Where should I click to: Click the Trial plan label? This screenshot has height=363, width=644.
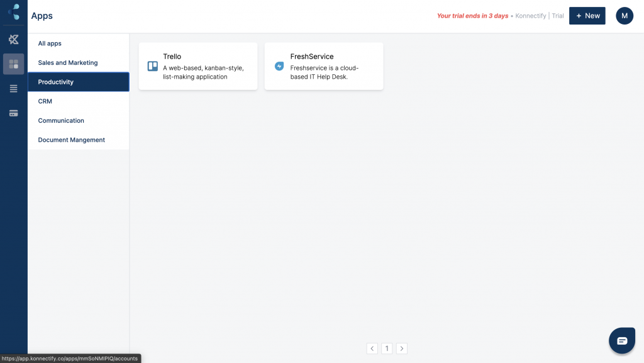[558, 16]
